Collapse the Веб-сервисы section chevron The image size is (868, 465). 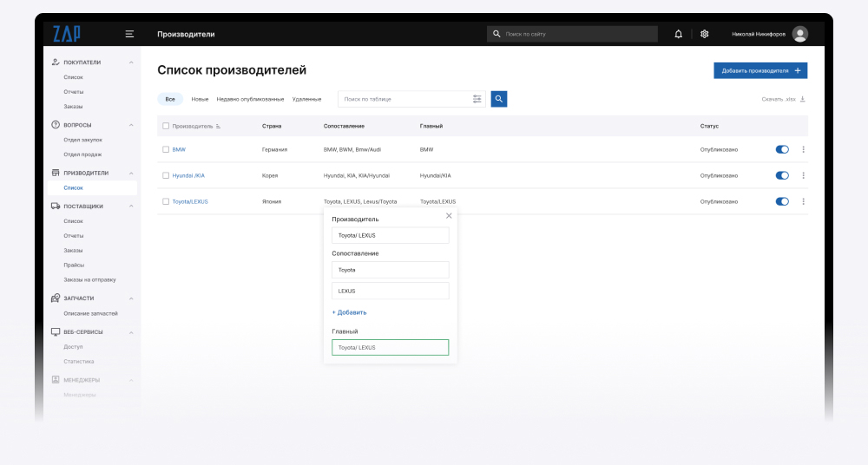[x=131, y=332]
